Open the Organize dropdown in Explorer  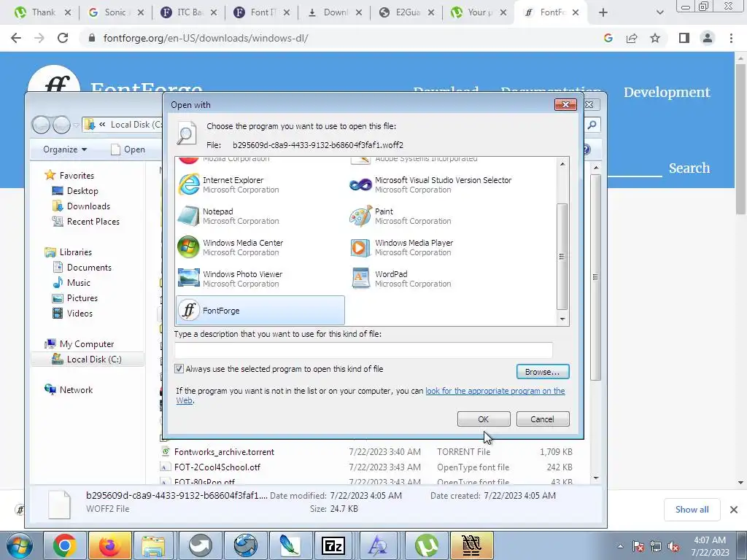[65, 149]
